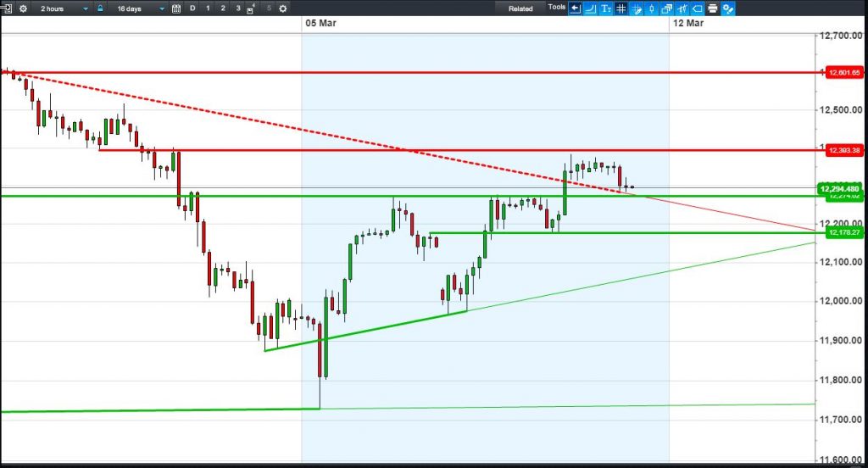Select the curve drawing tool icon

click(x=591, y=8)
